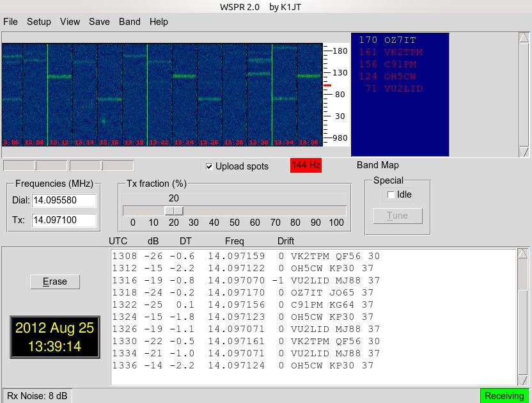Click the Tx fraction slider handle
Image resolution: width=532 pixels, height=403 pixels.
pos(173,211)
